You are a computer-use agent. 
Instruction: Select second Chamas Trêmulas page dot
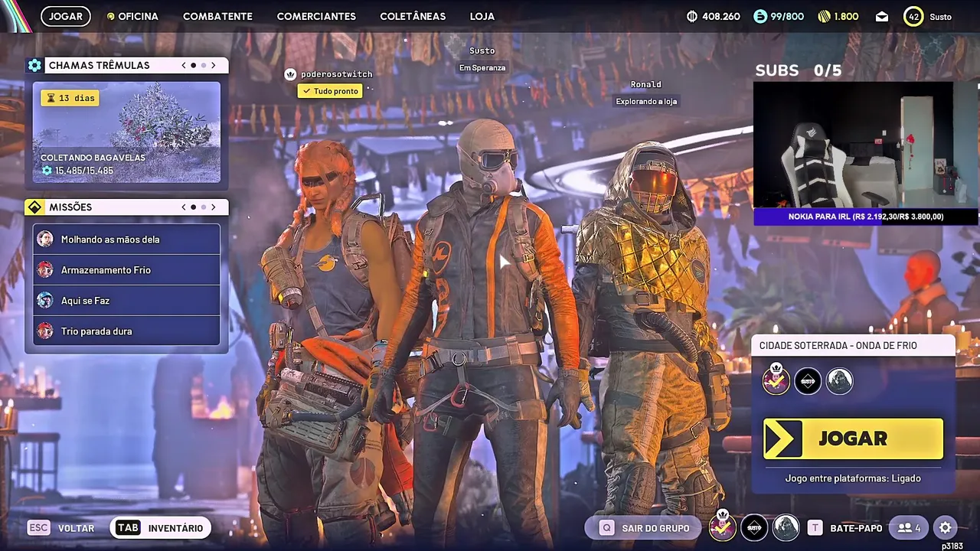point(203,65)
